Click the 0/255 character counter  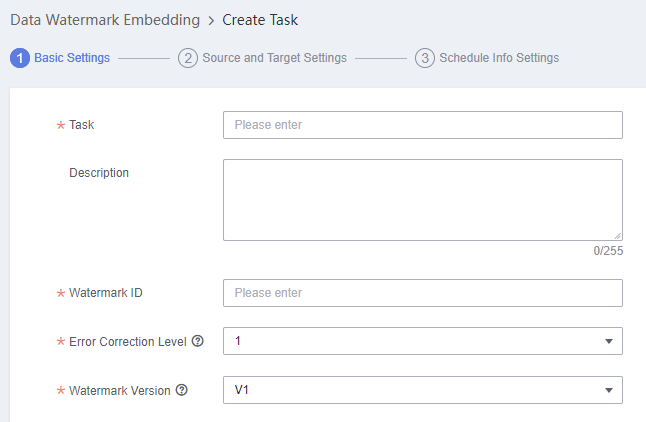click(608, 251)
